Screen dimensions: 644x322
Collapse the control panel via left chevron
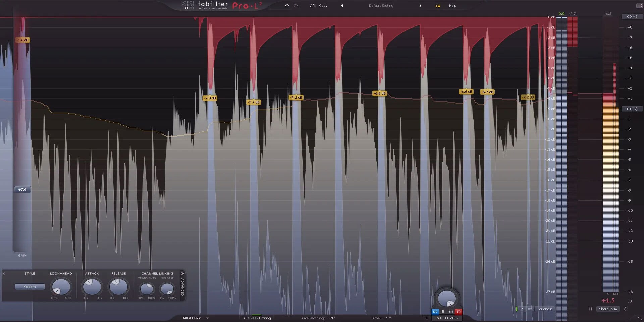3,274
